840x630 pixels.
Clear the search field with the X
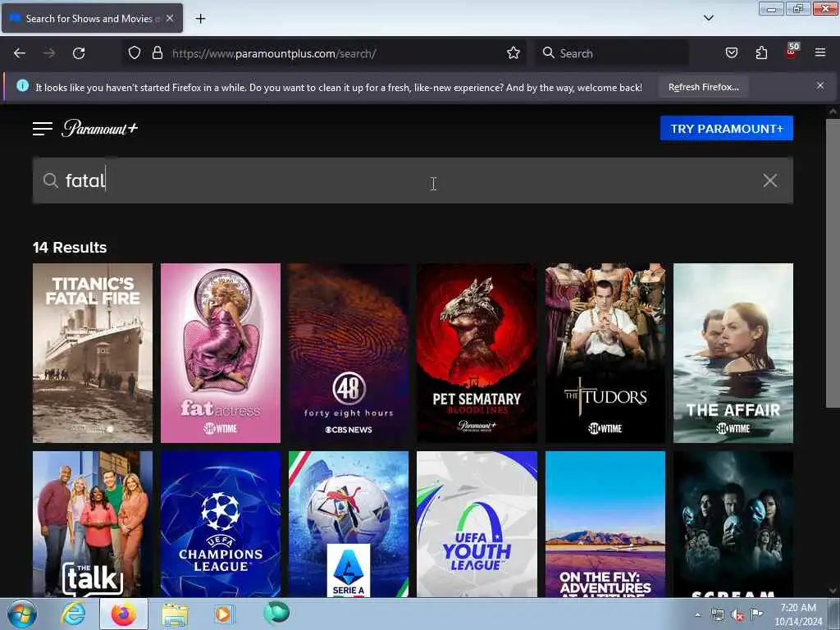[x=769, y=180]
